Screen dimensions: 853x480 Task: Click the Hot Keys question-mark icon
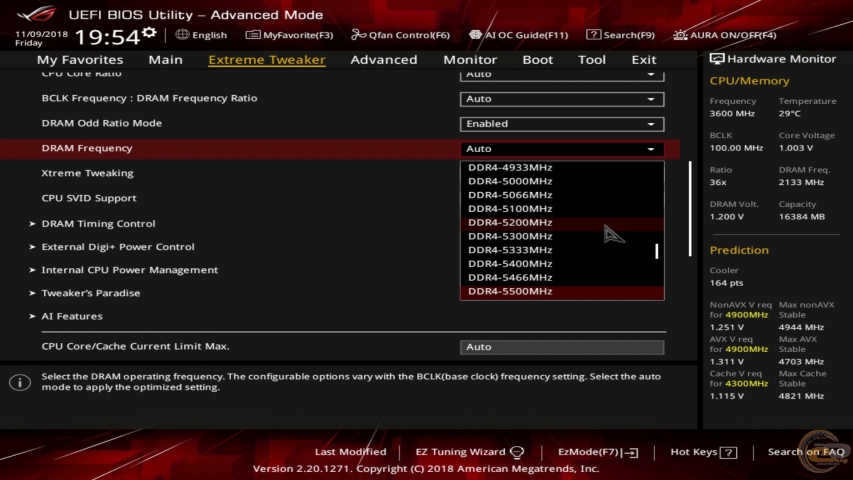(728, 452)
